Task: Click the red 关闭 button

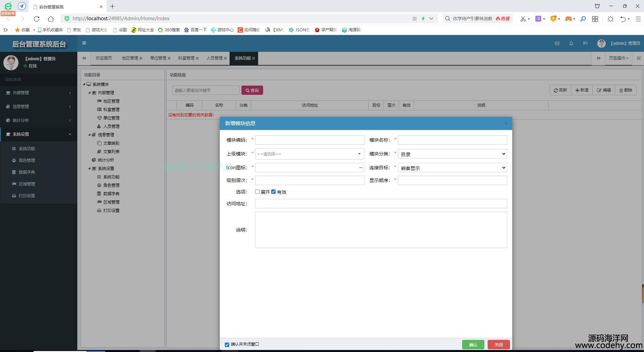Action: [x=498, y=345]
